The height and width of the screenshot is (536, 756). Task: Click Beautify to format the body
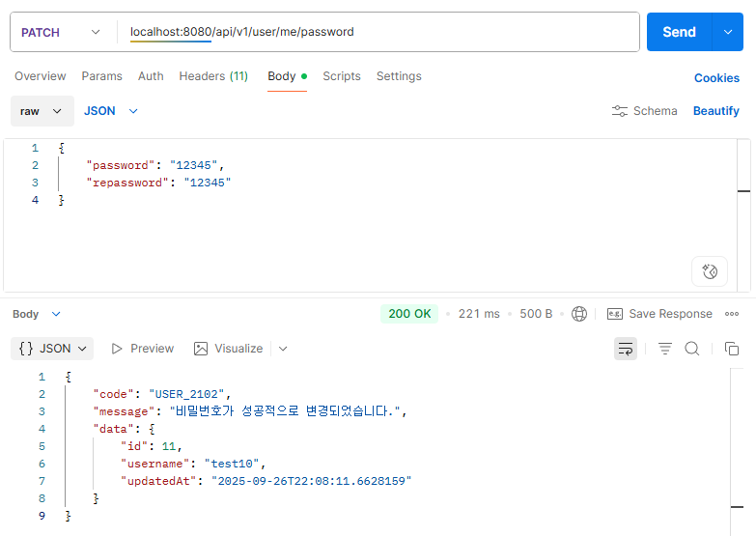pos(716,111)
